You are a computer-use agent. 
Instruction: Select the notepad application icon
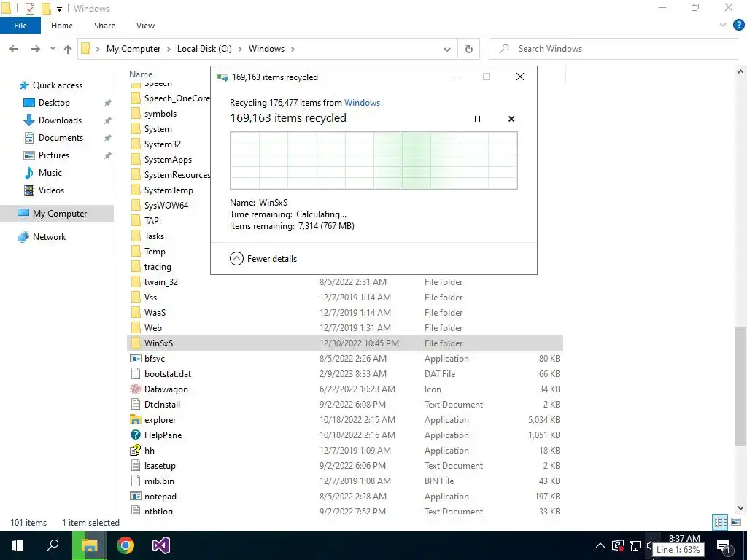(x=136, y=496)
